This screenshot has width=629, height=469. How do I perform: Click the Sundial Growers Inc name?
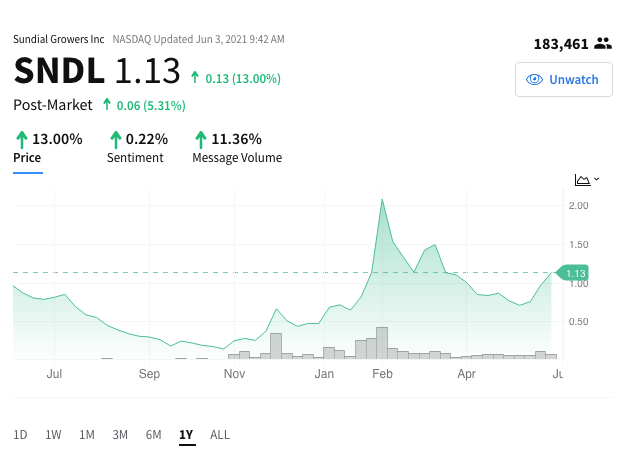click(x=59, y=39)
